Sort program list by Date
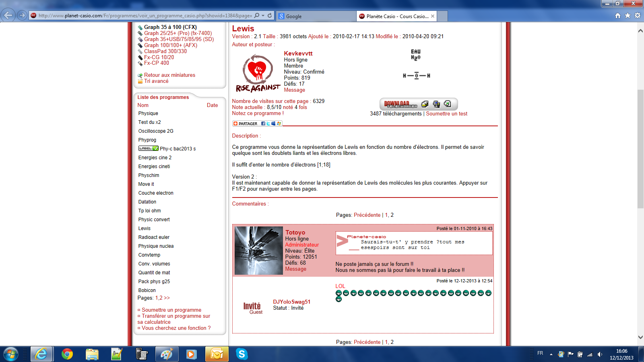Viewport: 644px width, 362px height. tap(213, 105)
